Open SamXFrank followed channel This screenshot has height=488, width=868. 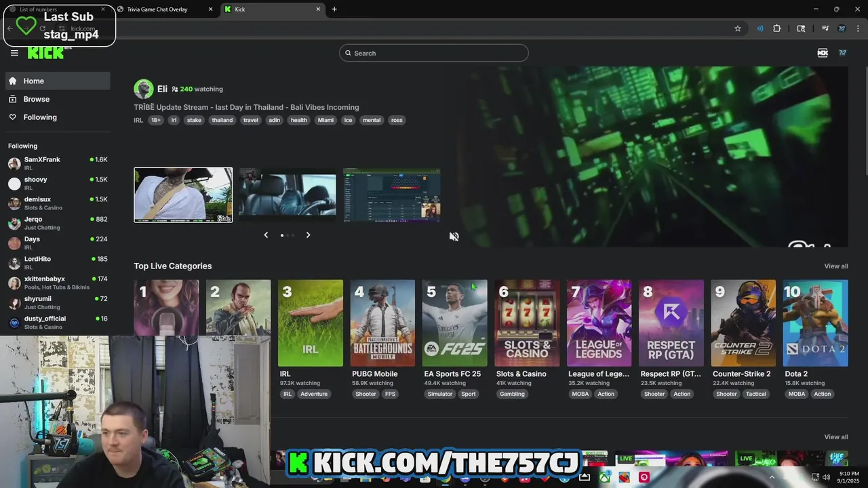click(x=58, y=163)
